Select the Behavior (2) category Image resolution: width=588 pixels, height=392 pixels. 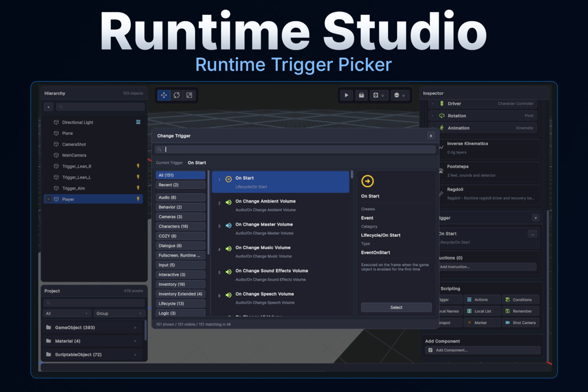pos(180,207)
